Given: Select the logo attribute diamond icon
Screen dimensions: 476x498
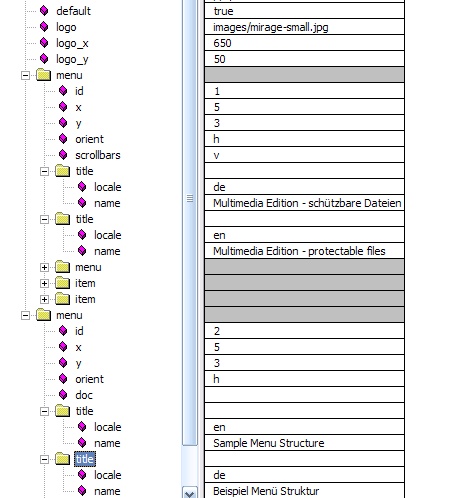Looking at the screenshot, I should pos(44,27).
